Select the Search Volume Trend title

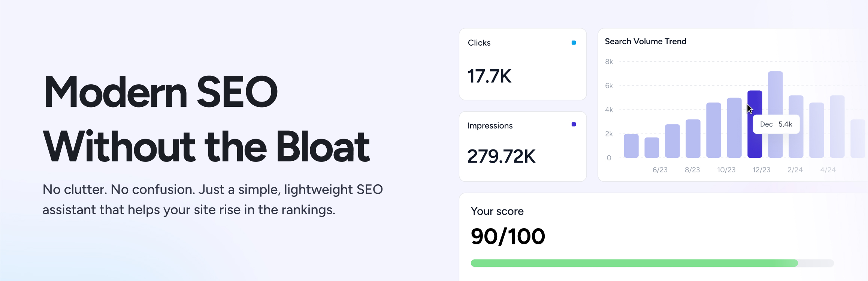tap(645, 41)
